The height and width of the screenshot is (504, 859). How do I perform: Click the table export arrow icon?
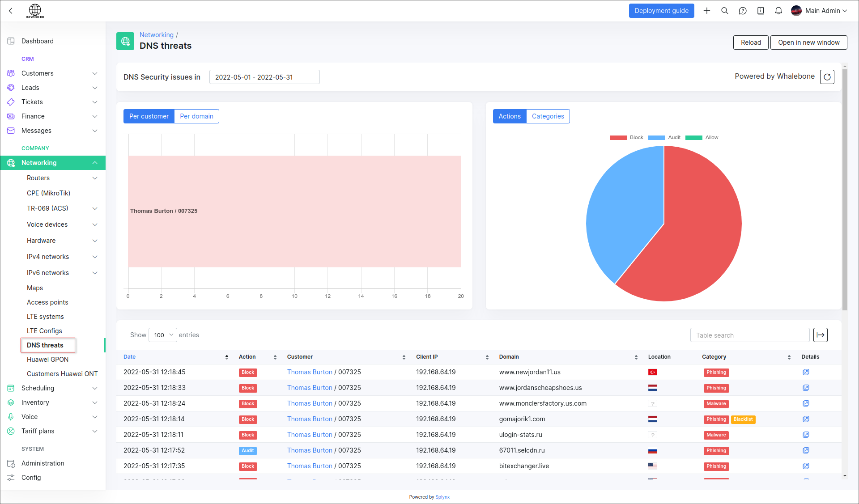point(820,335)
